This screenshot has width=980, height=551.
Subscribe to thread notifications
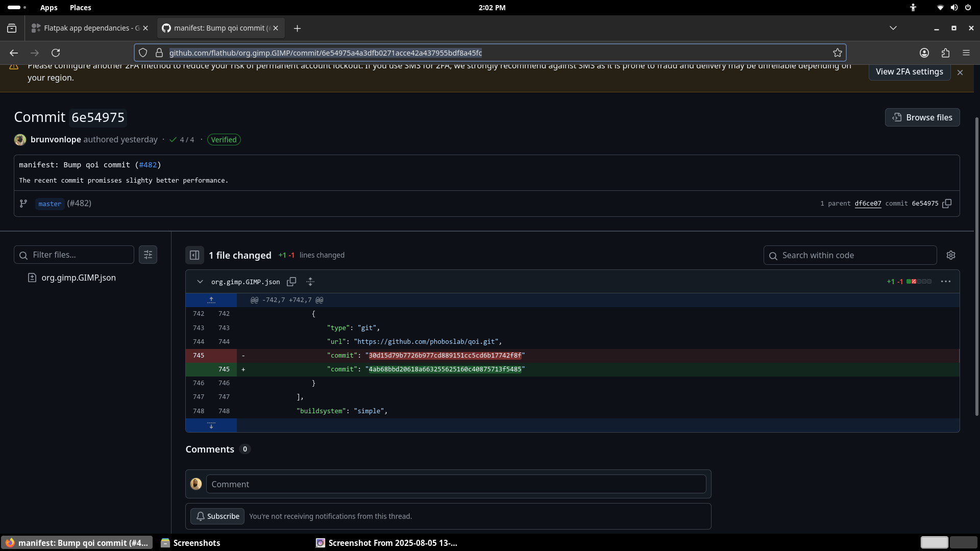point(217,516)
